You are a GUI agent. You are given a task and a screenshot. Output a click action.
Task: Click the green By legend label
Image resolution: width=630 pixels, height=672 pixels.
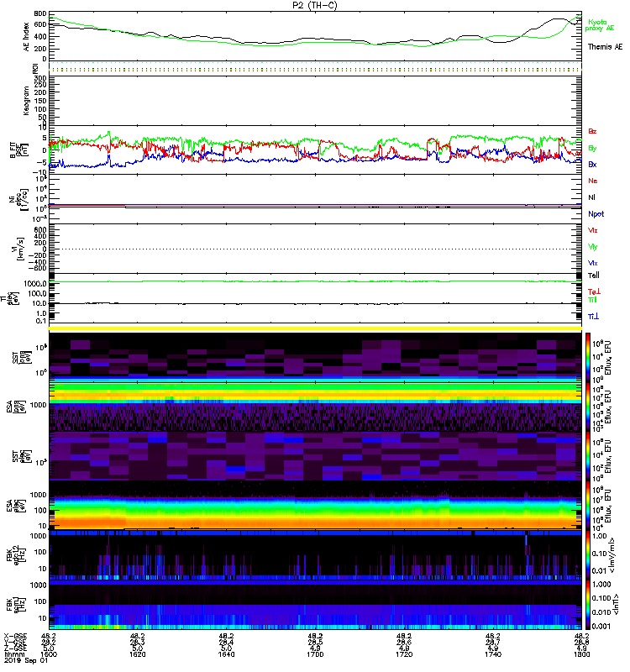tap(592, 149)
